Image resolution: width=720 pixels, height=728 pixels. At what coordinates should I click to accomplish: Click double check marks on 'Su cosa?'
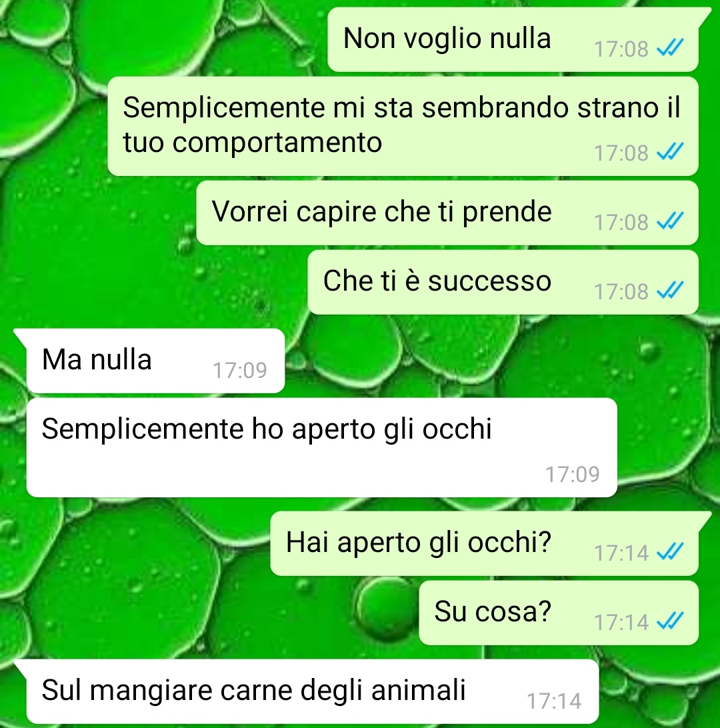pyautogui.click(x=670, y=621)
